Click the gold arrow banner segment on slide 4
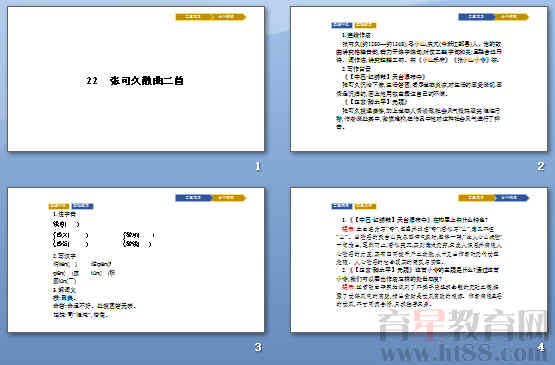The image size is (555, 365). tap(476, 198)
